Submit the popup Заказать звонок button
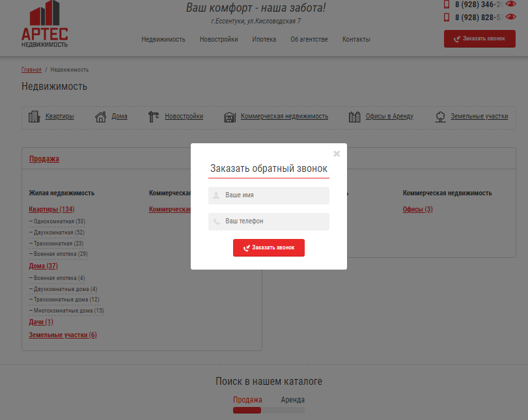The image size is (528, 420). [x=269, y=248]
